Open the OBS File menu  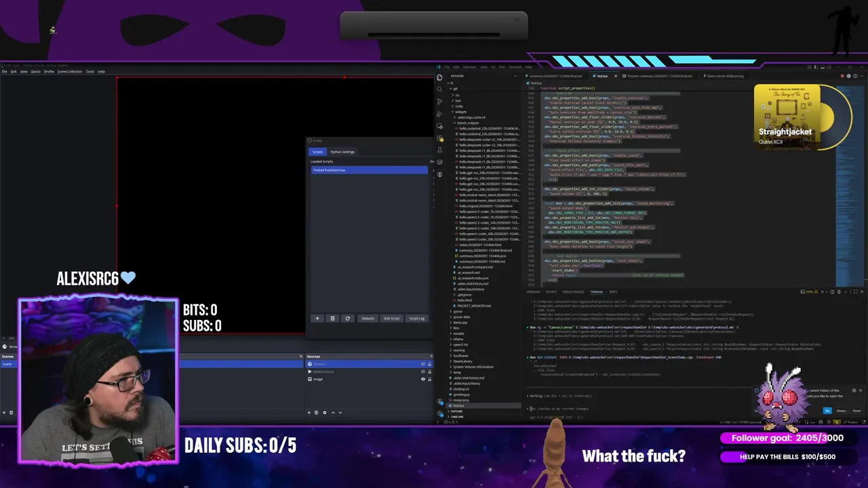coord(4,71)
